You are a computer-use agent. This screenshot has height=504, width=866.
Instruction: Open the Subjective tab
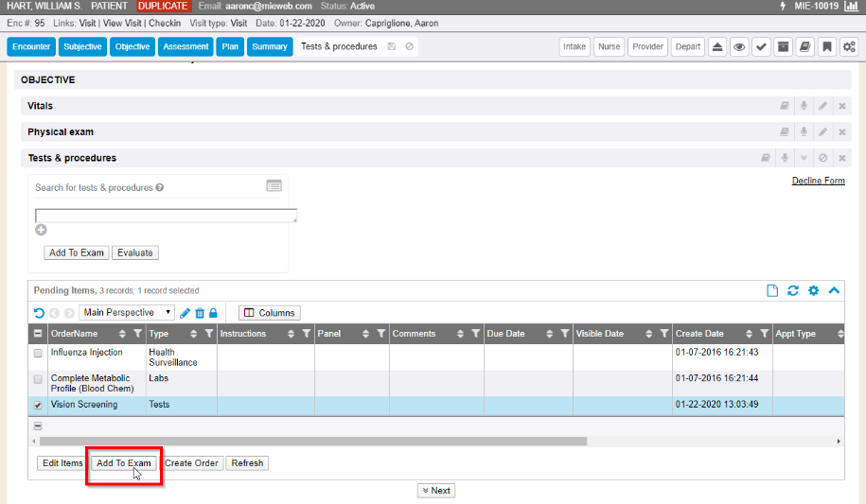pyautogui.click(x=83, y=46)
